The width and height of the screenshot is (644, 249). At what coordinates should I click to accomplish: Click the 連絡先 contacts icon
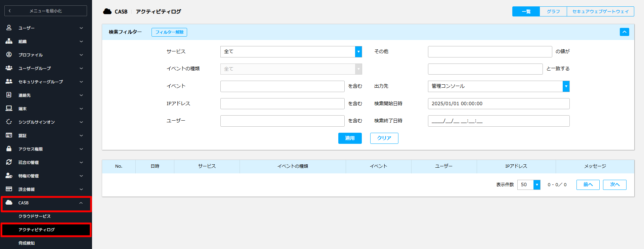pyautogui.click(x=9, y=95)
